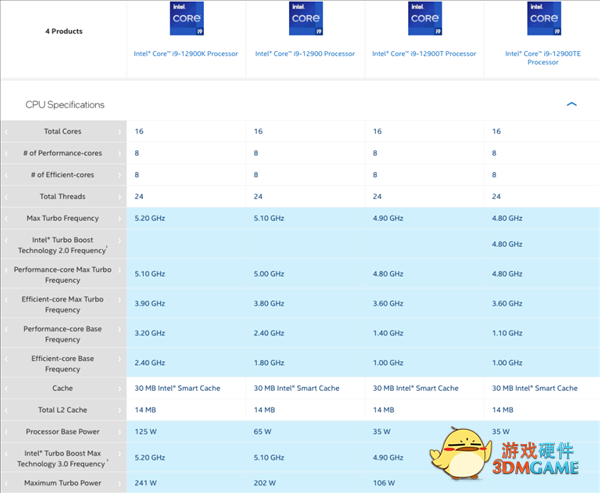
Task: Open Intel Core i9-12900T Processor link
Action: (424, 54)
